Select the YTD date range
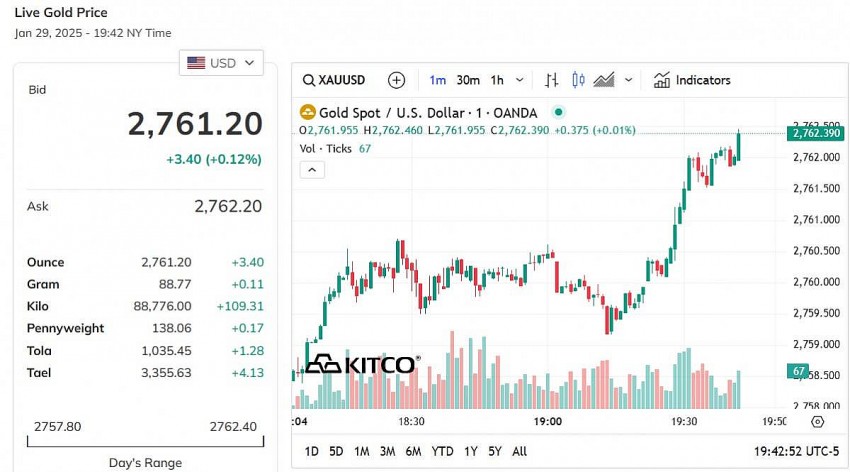Image resolution: width=850 pixels, height=472 pixels. click(x=442, y=451)
